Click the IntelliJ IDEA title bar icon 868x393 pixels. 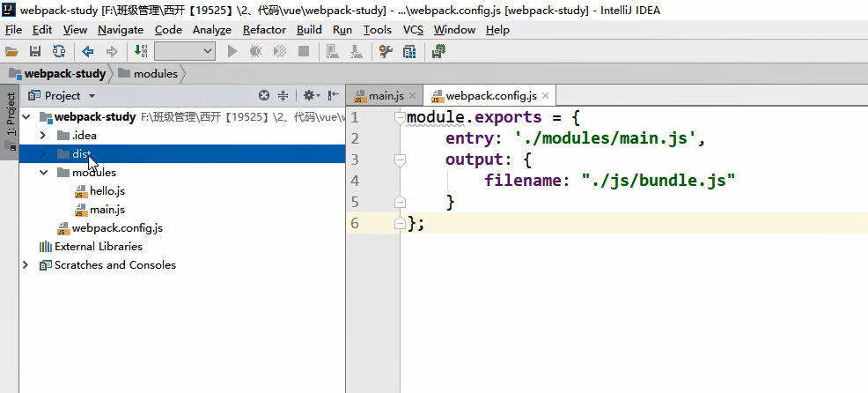pyautogui.click(x=9, y=10)
